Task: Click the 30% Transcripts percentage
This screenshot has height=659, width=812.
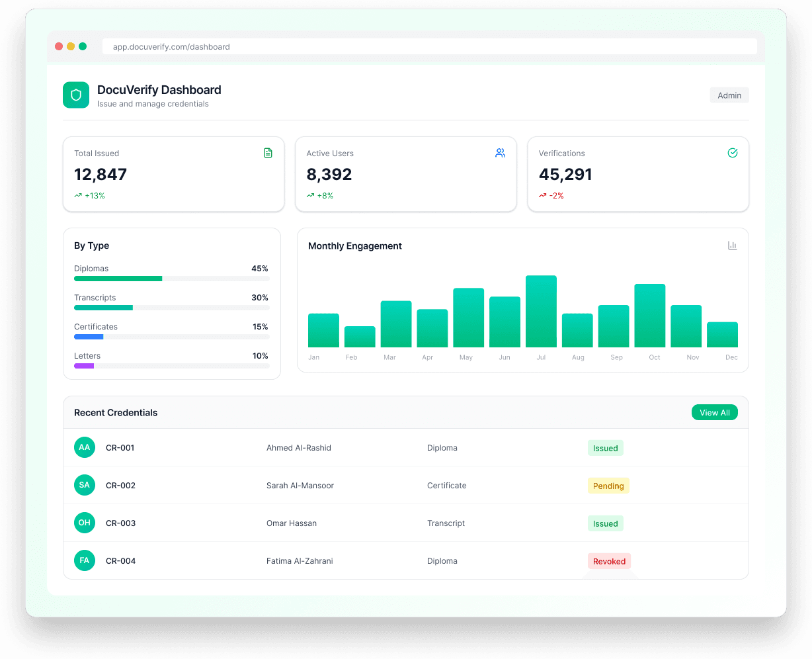Action: pyautogui.click(x=260, y=298)
